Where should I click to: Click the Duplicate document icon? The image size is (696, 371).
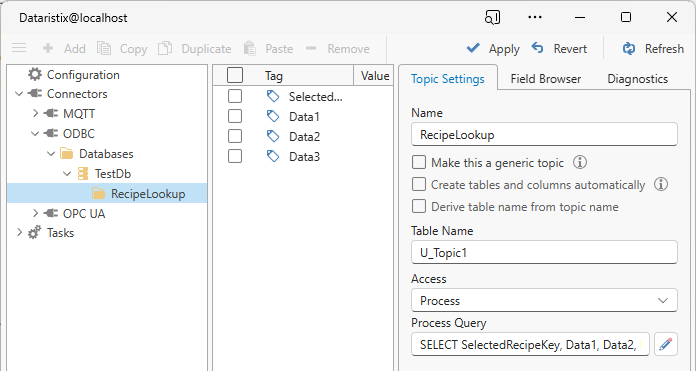tap(165, 48)
